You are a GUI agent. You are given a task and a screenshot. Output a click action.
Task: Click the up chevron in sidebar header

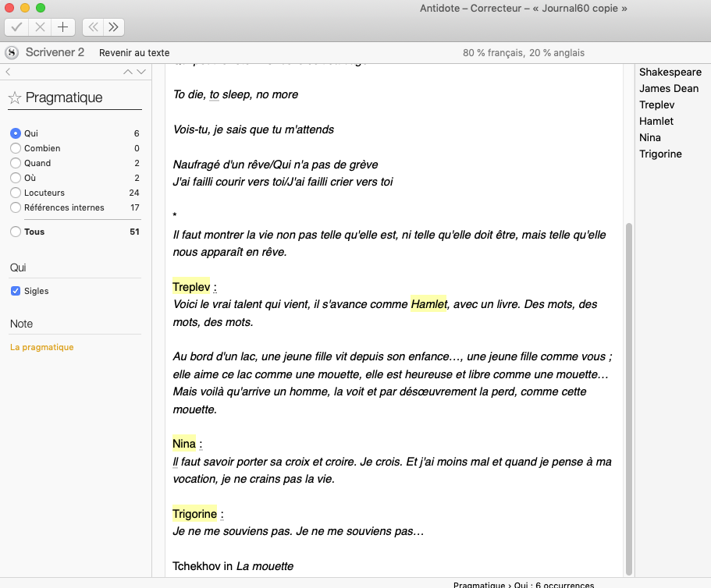click(128, 72)
